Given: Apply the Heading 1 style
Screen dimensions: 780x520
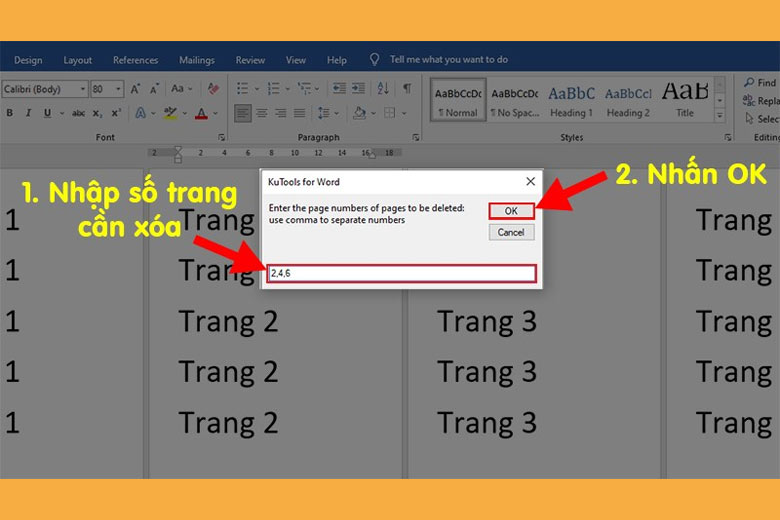Looking at the screenshot, I should click(x=572, y=101).
